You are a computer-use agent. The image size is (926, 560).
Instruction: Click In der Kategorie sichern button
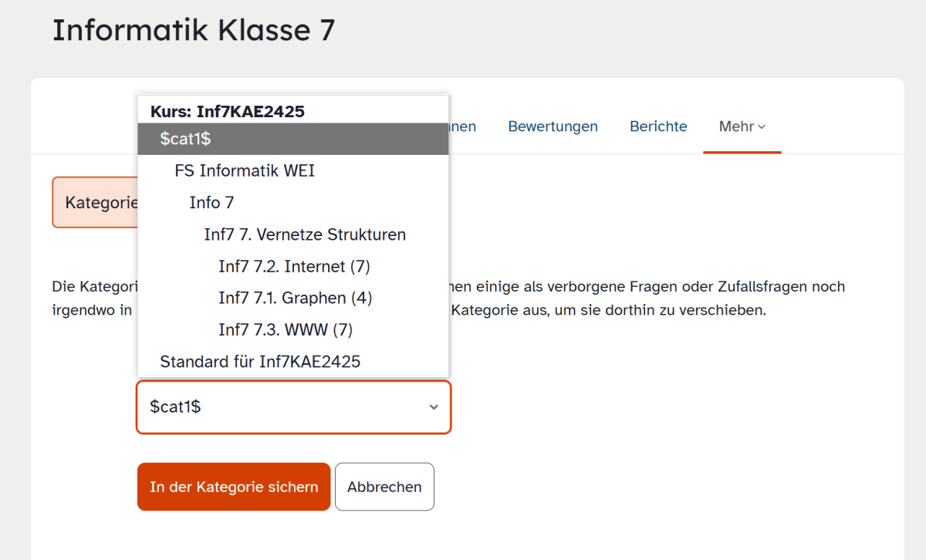(234, 487)
